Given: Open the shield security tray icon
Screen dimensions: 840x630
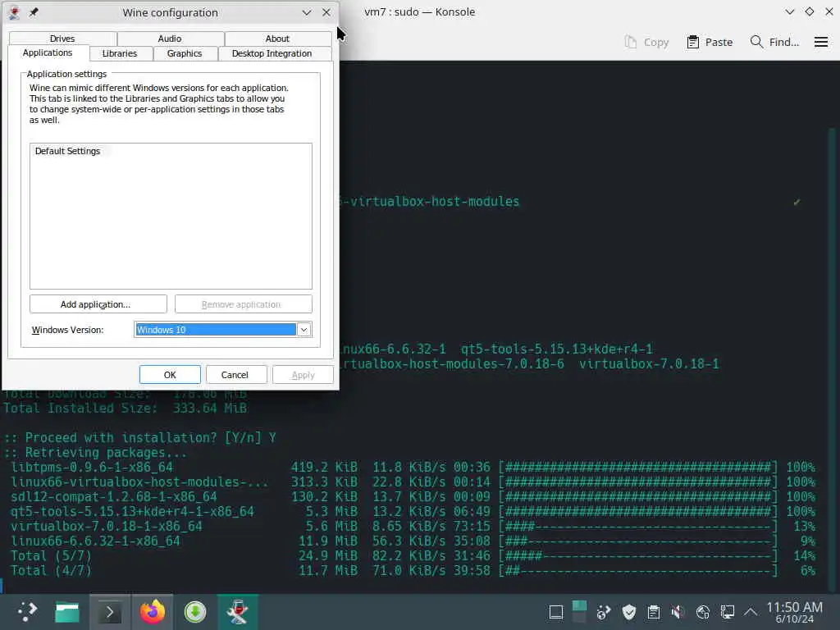Looking at the screenshot, I should coord(629,612).
